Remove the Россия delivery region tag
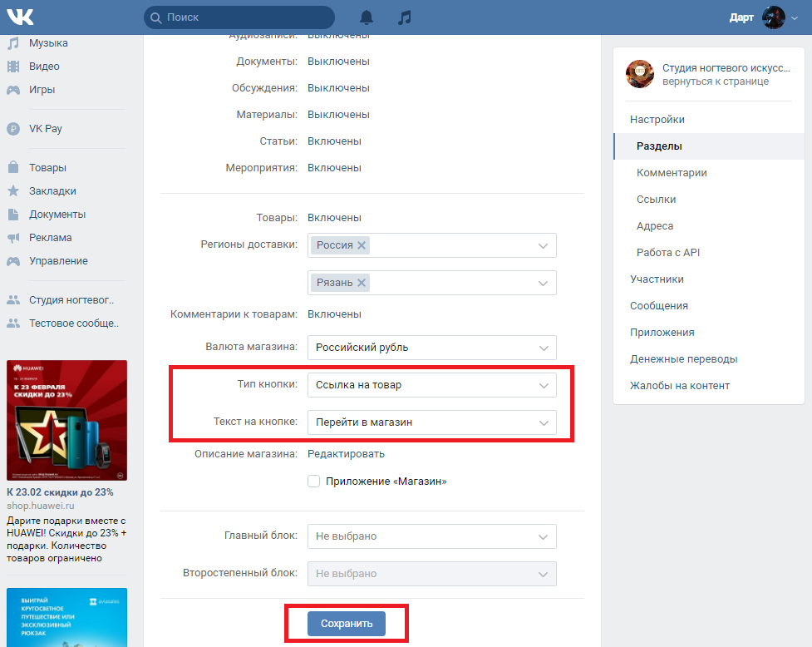The image size is (812, 647). 362,245
